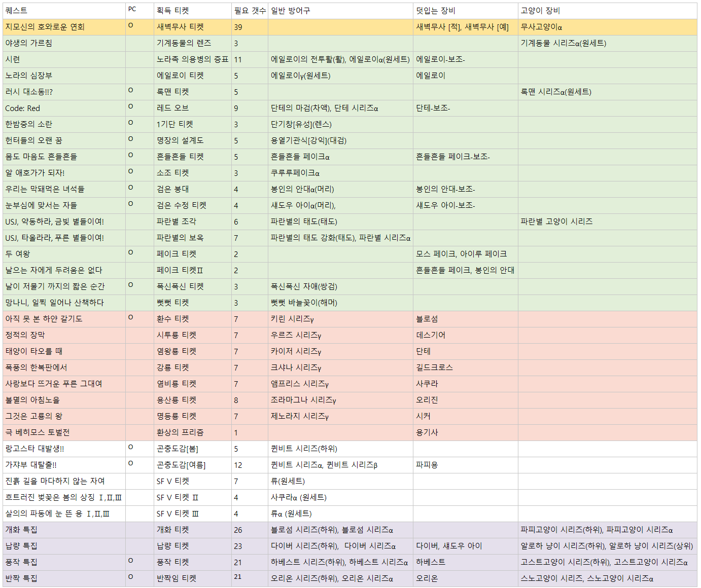Viewport: 701px width, 588px height.
Task: Click the 모스 페이크, 아이루 페이크 cell
Action: click(461, 254)
